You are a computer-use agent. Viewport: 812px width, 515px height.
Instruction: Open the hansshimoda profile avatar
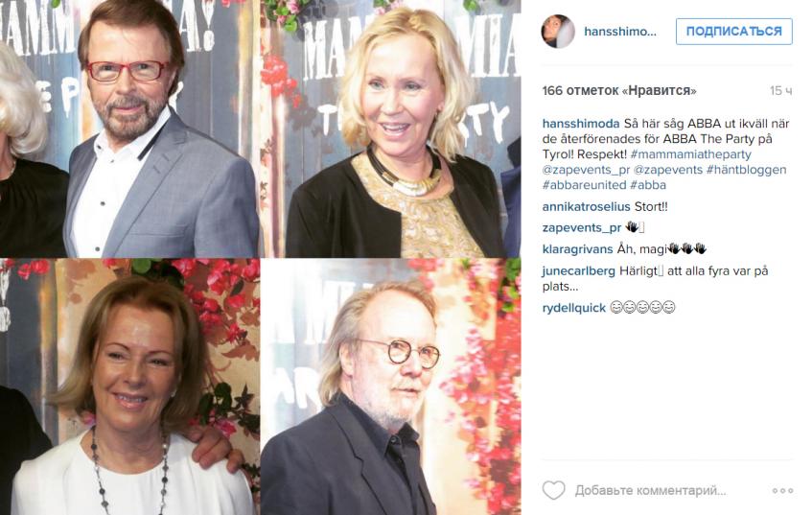(558, 31)
